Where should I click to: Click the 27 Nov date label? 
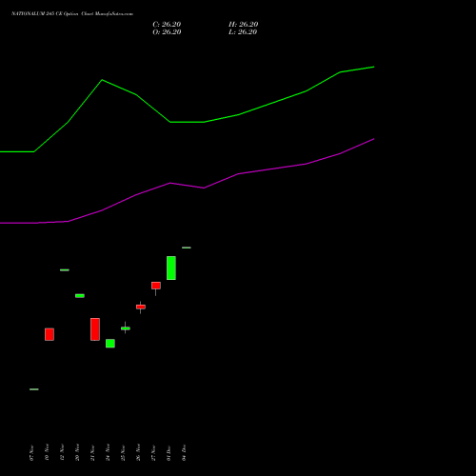tap(153, 453)
